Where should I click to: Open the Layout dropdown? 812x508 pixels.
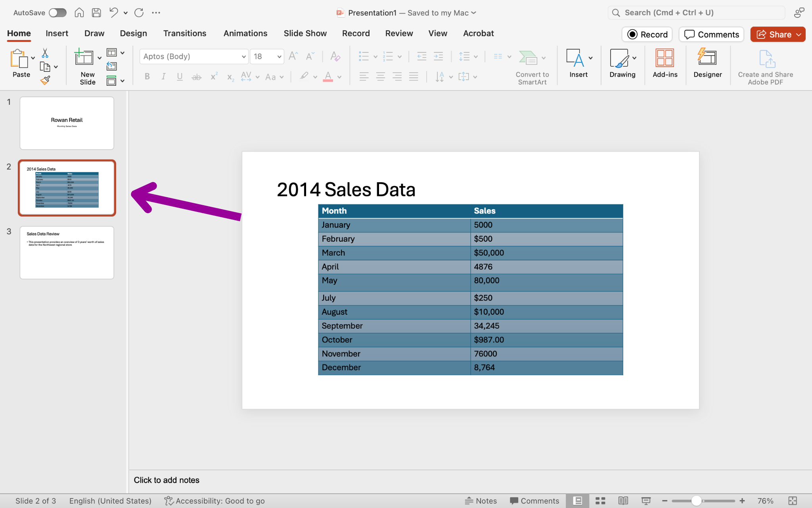click(115, 52)
